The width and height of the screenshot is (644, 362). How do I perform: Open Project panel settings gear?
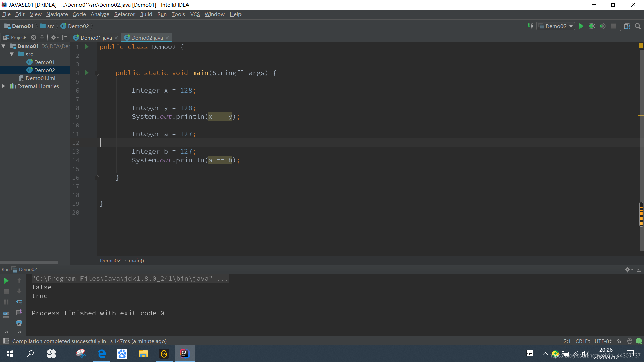pos(54,37)
